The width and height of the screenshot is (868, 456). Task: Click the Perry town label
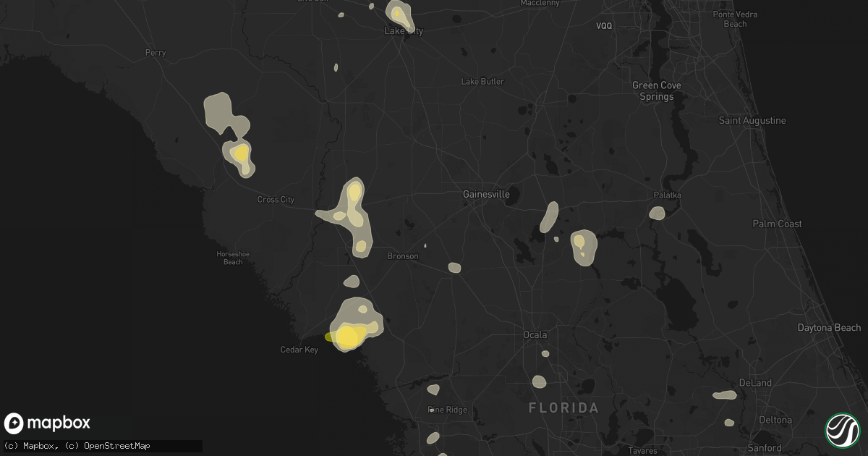click(156, 53)
